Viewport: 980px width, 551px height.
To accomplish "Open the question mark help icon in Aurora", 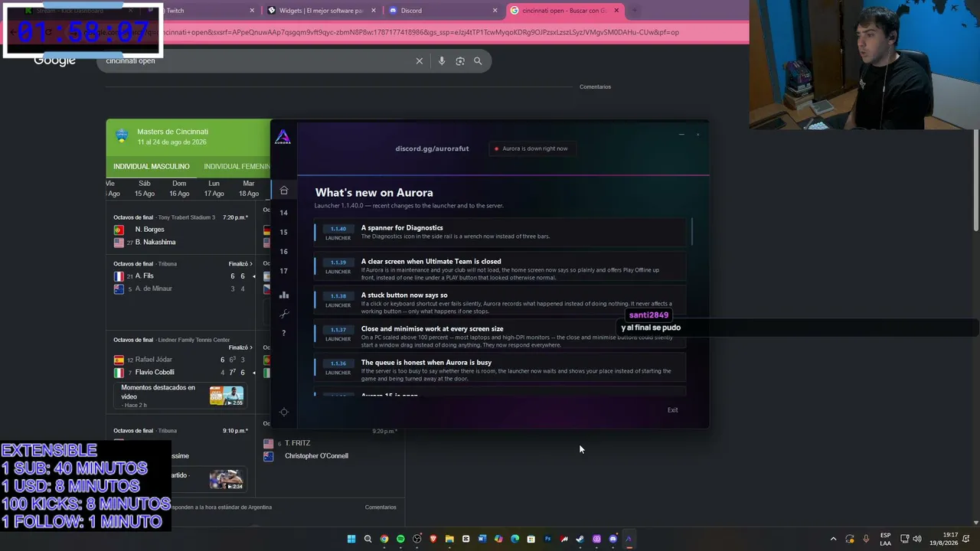I will [x=284, y=333].
